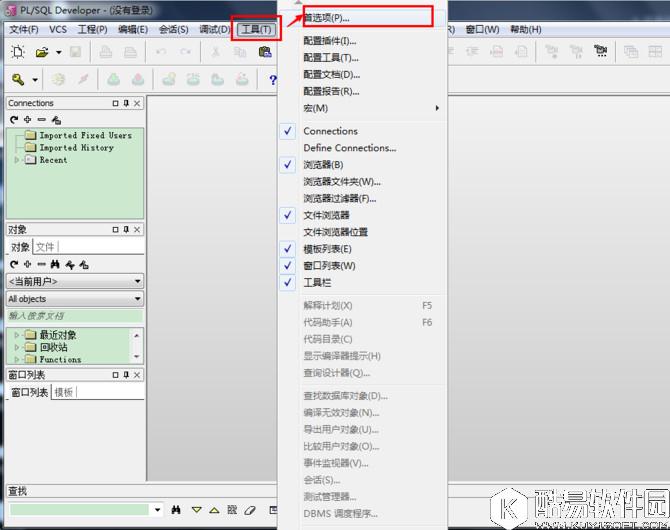Click the minus icon in 对象 panel toolbar

click(41, 264)
